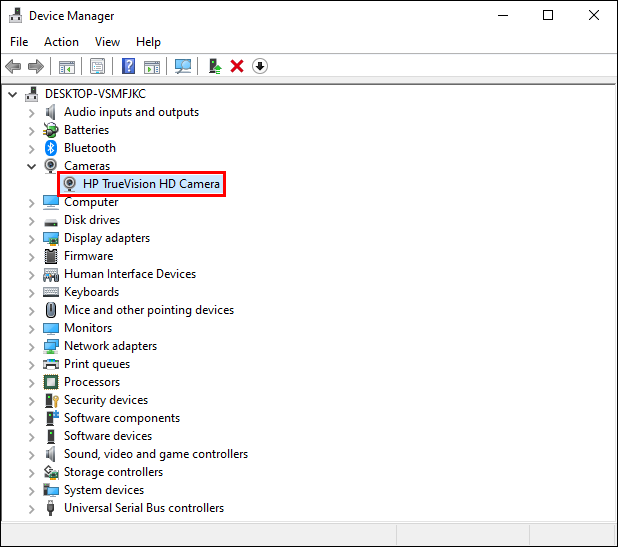Click the Back arrow toolbar icon
This screenshot has height=547, width=618.
13,66
